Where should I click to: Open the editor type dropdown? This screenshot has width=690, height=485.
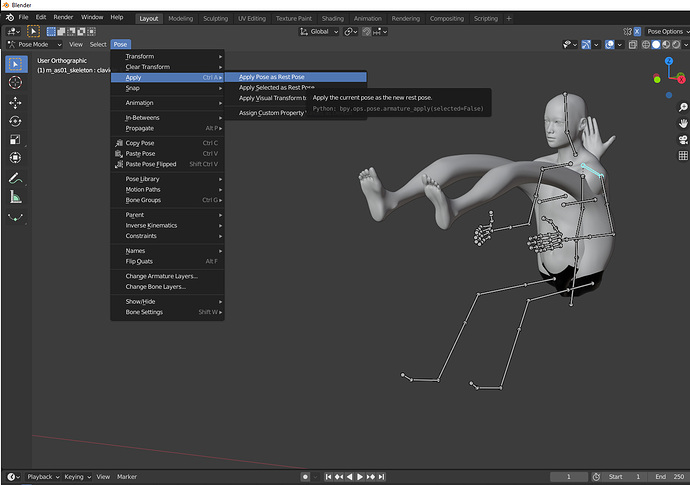14,32
